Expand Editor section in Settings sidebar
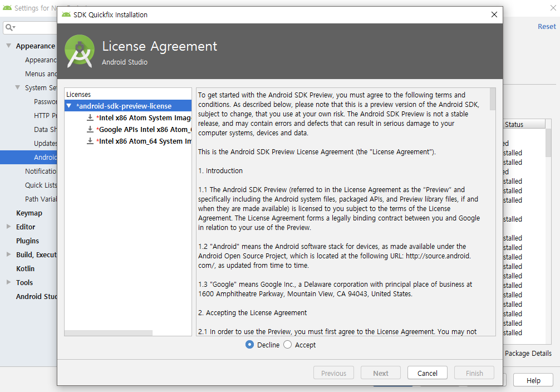 point(8,227)
